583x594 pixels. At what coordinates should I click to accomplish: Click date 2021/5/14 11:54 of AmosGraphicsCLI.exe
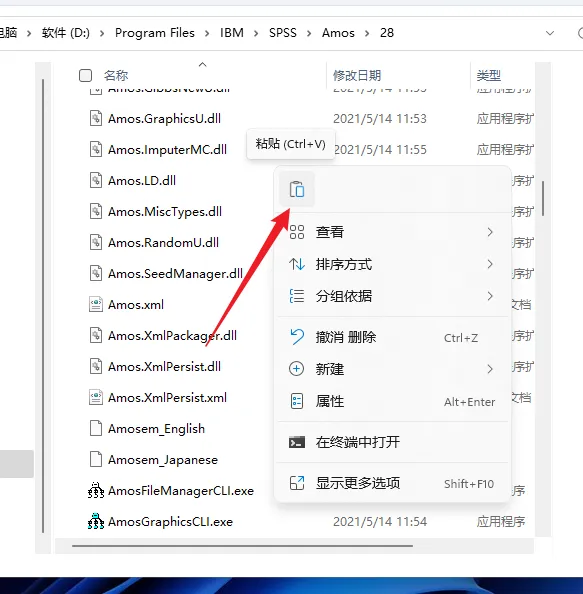(x=380, y=521)
